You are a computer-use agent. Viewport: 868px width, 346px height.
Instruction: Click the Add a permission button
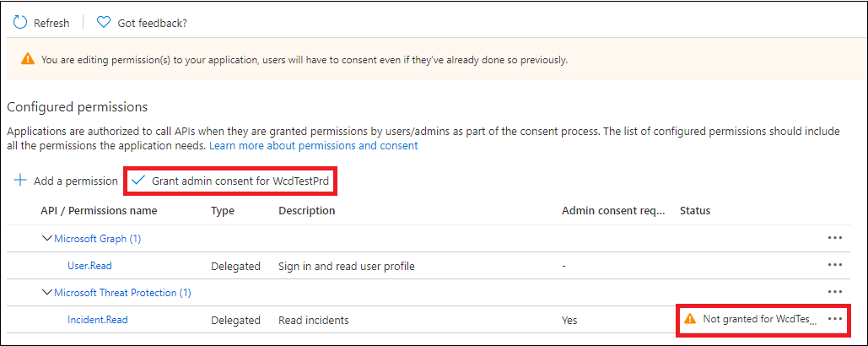(x=66, y=181)
